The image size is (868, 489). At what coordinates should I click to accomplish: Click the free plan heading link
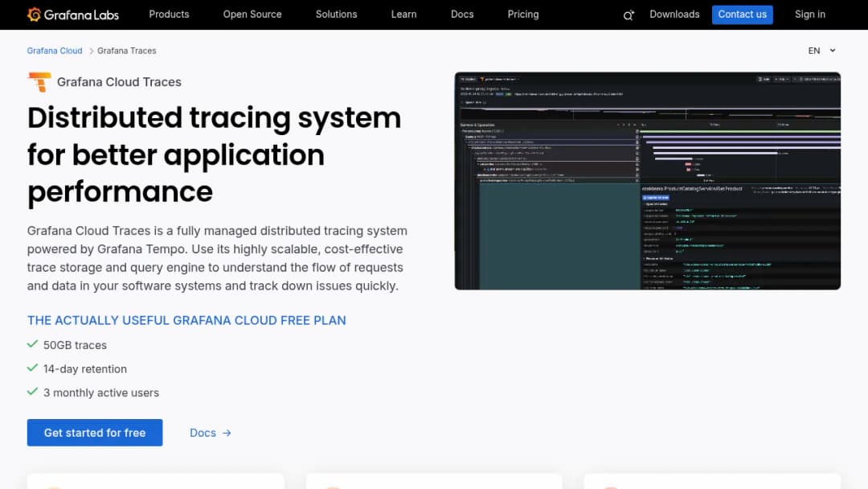[x=186, y=320]
